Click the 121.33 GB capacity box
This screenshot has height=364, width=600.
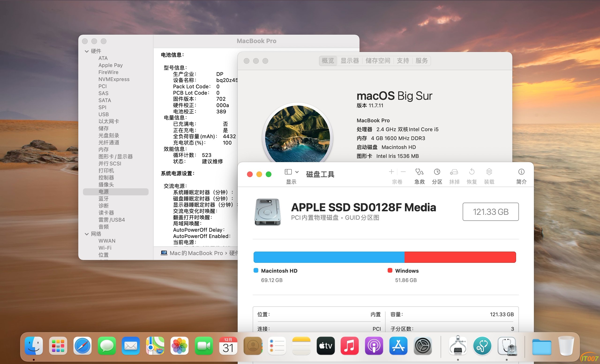(491, 212)
